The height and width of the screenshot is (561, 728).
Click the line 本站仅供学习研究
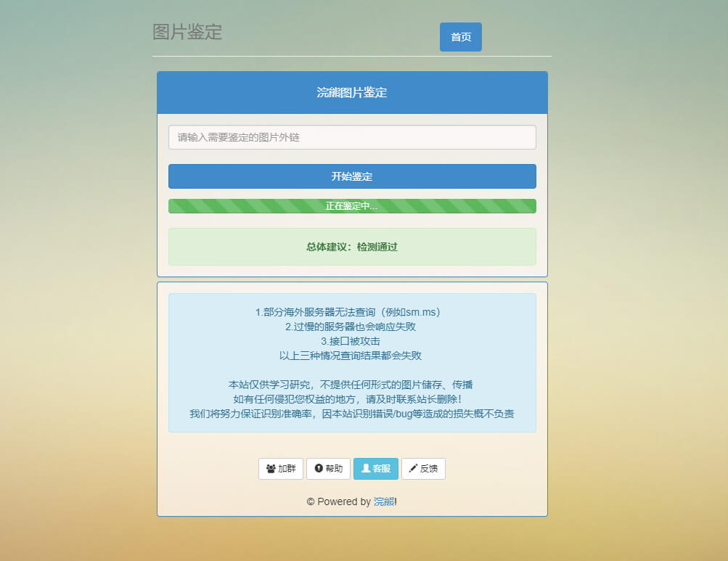tap(351, 385)
